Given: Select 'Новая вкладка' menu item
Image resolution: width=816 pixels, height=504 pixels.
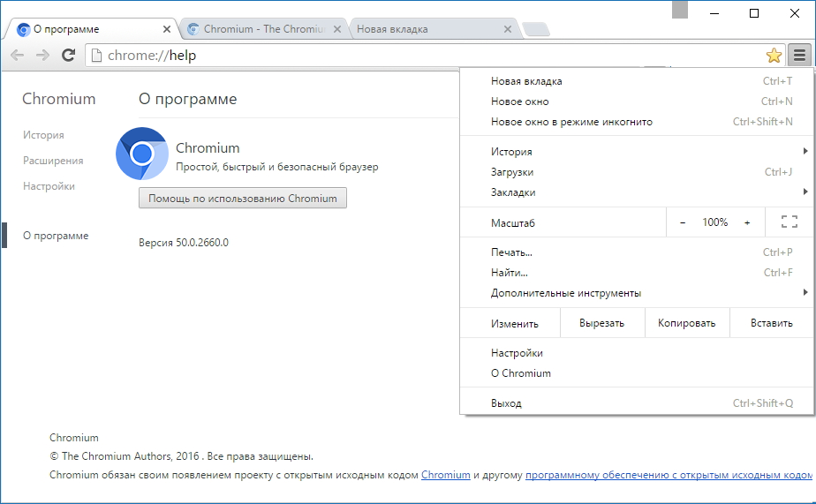Looking at the screenshot, I should [637, 81].
